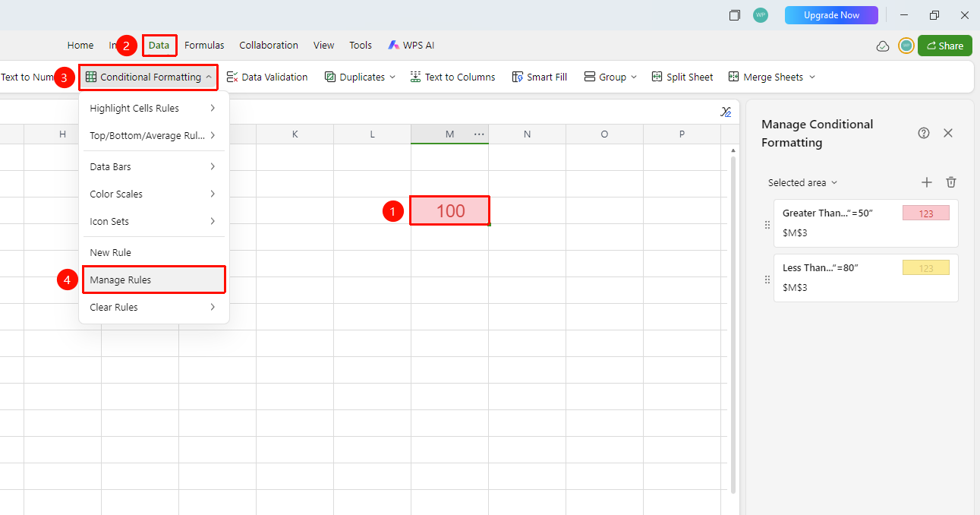The width and height of the screenshot is (980, 515).
Task: Open Data Validation tool
Action: (x=267, y=77)
